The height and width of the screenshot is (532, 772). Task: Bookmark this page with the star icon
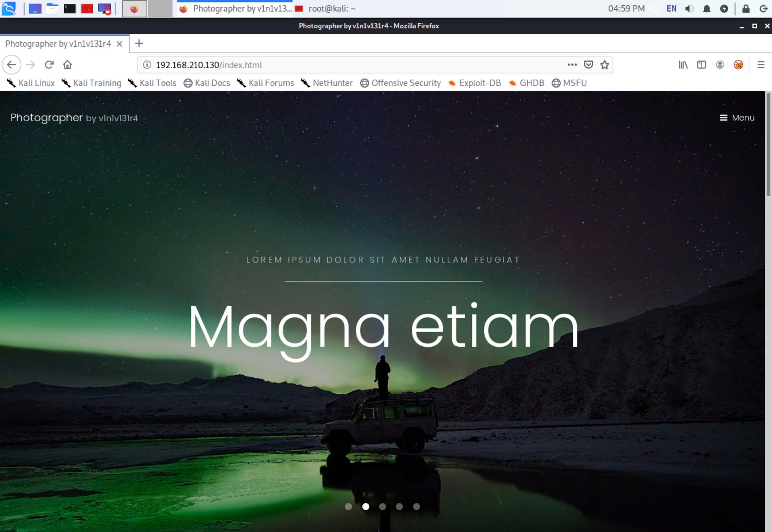pos(604,65)
